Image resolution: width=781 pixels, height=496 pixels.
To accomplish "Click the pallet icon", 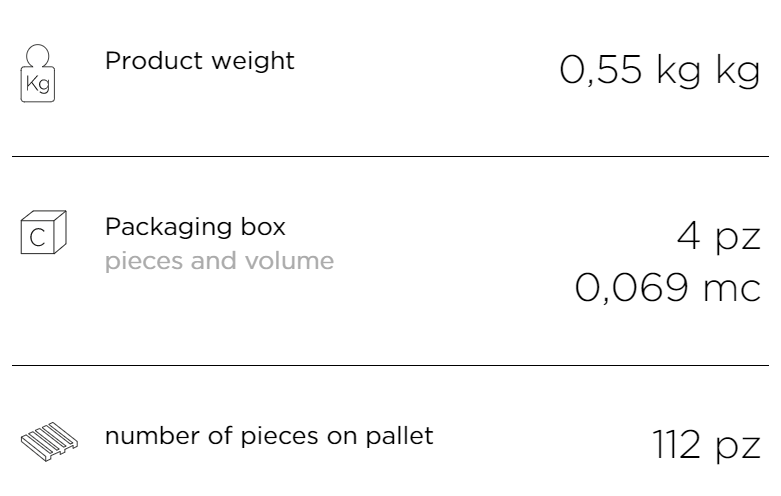I will (x=49, y=441).
